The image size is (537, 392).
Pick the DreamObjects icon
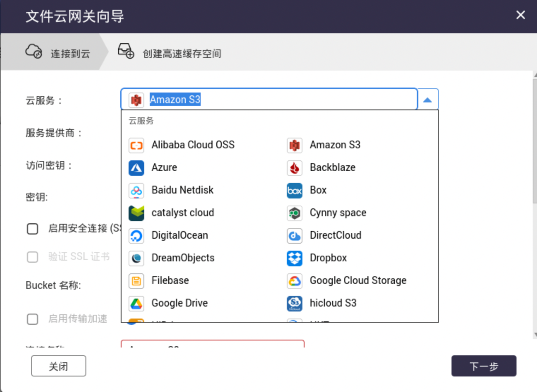[x=136, y=258]
